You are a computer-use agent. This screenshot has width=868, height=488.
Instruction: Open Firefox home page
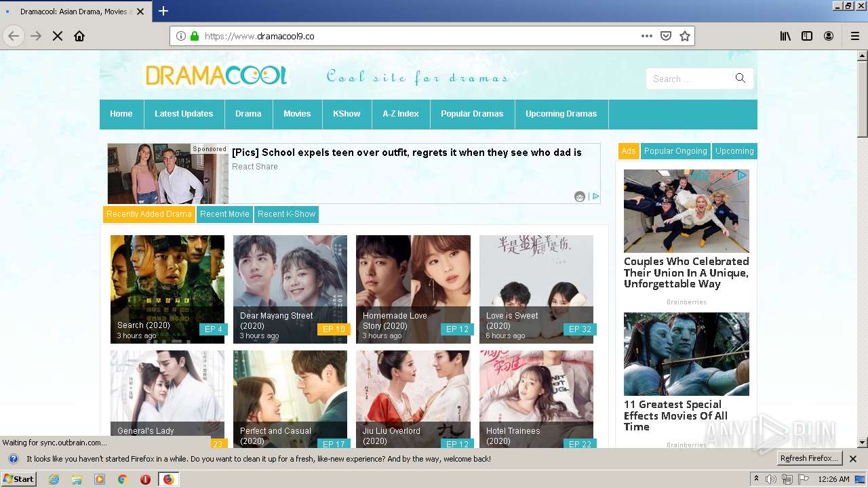pos(79,36)
